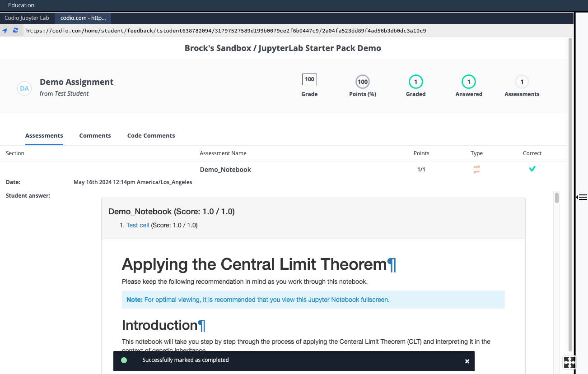
Task: Click the Graded count circle
Action: (415, 82)
